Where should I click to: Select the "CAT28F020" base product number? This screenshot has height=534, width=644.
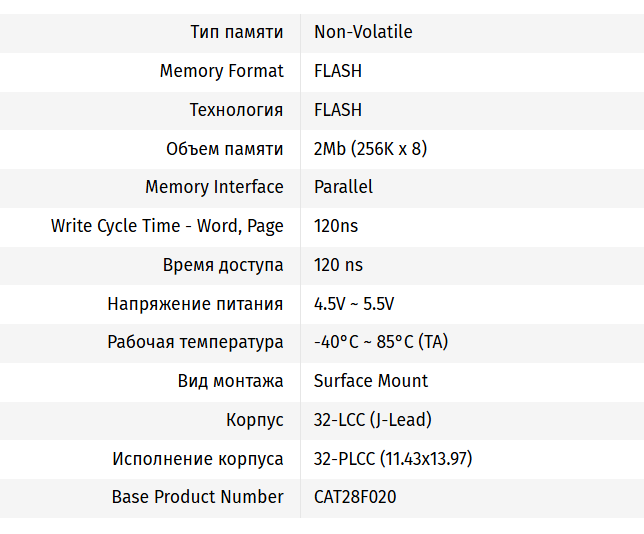355,497
